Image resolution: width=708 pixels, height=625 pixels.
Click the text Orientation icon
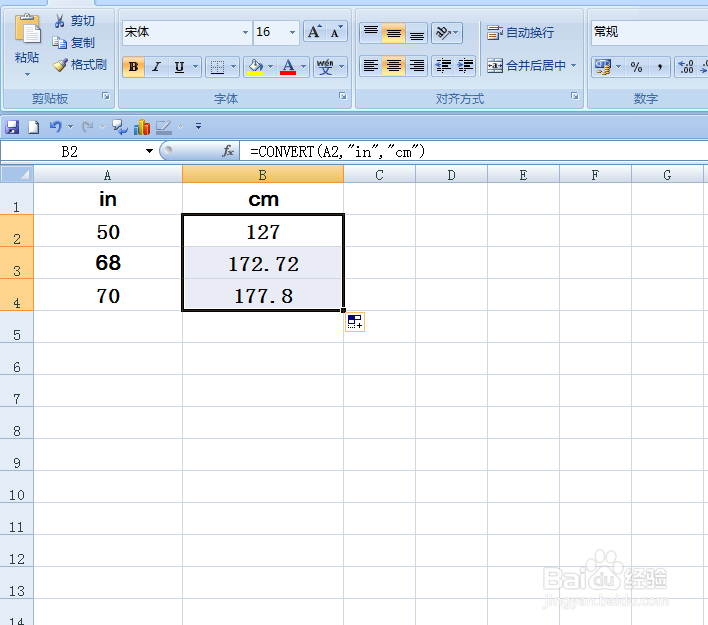[x=444, y=33]
